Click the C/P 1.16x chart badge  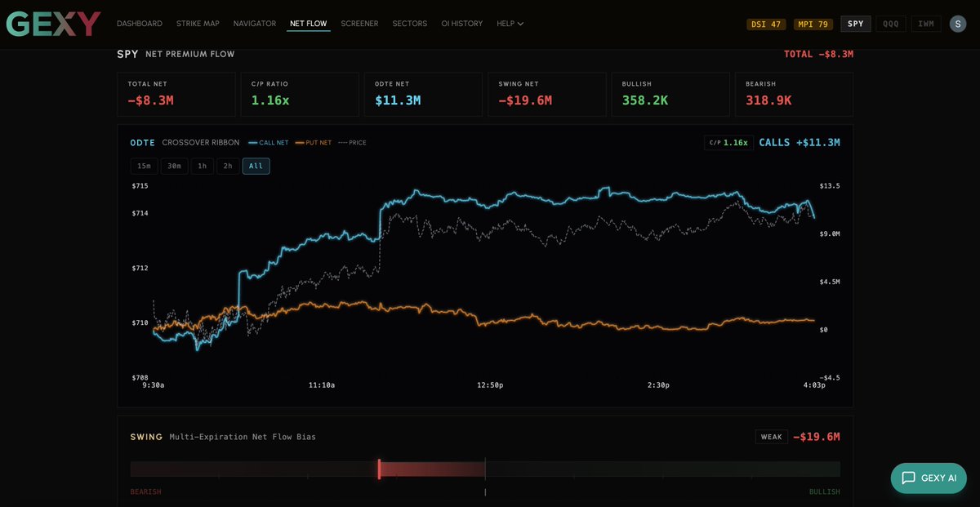pos(728,142)
